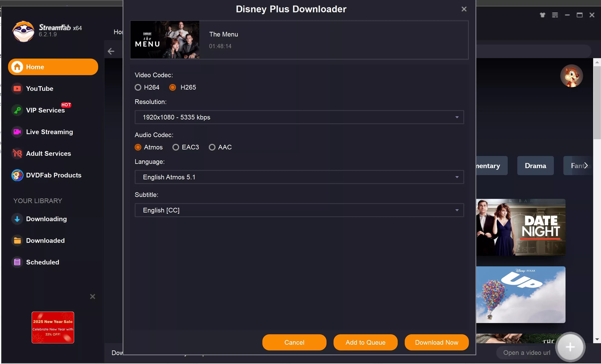Click the round plus button

click(570, 347)
